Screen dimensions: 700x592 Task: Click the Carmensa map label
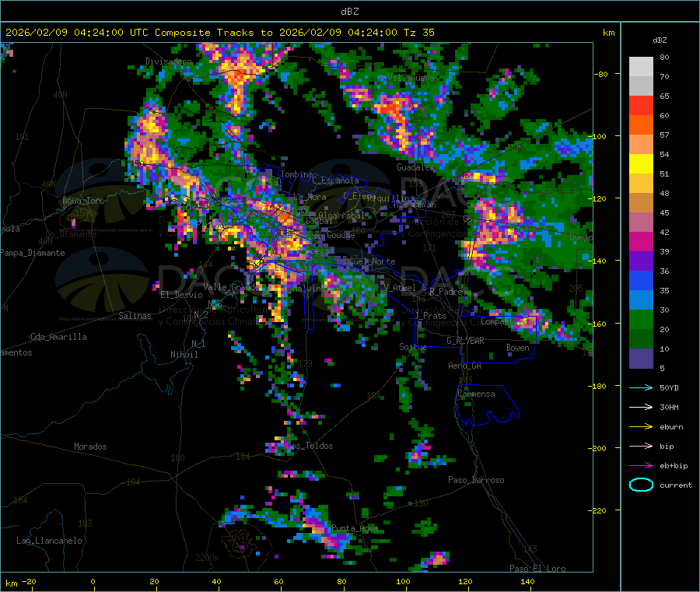[x=476, y=394]
